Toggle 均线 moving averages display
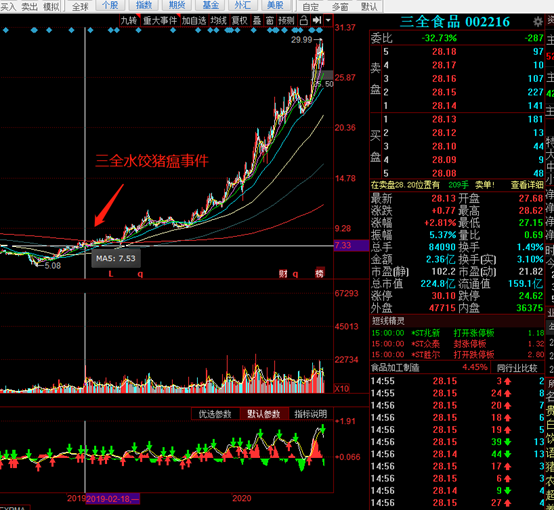 point(218,20)
